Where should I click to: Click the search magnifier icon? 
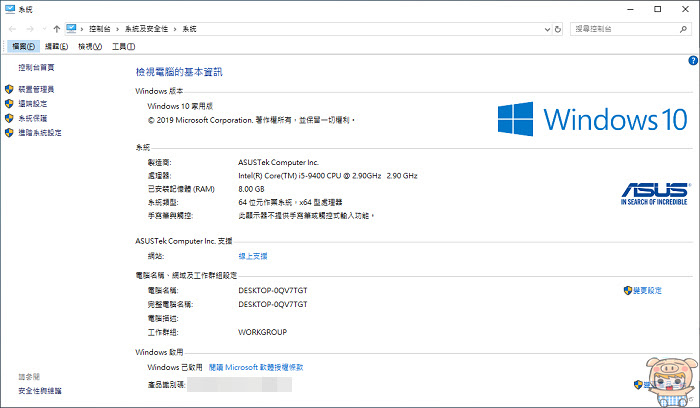pos(683,29)
